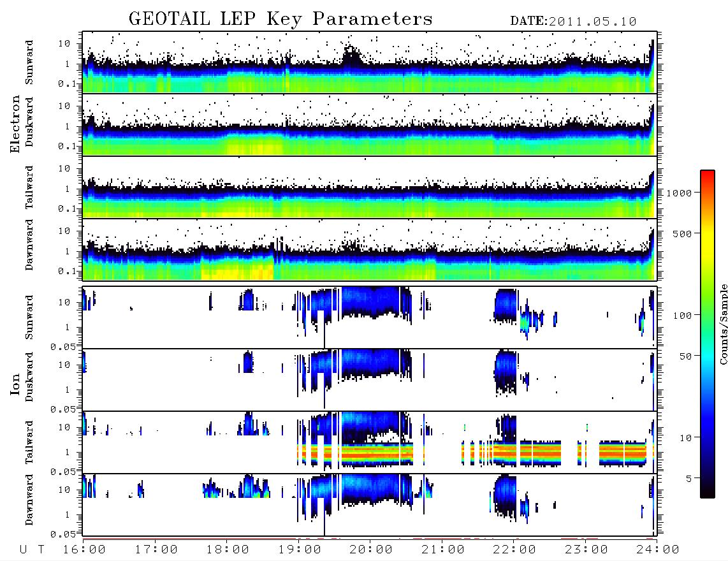Screen dimensions: 728x561
Task: Click the Ion Sunward panel label
Action: (x=29, y=317)
